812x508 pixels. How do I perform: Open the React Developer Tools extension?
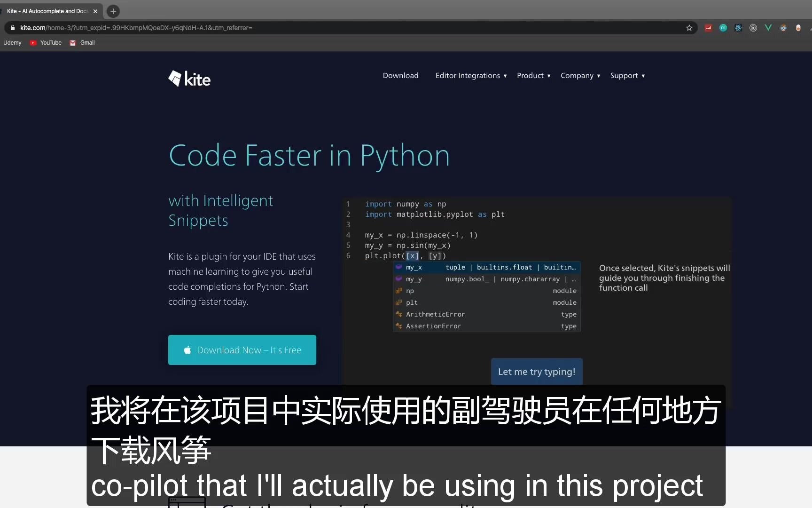738,28
